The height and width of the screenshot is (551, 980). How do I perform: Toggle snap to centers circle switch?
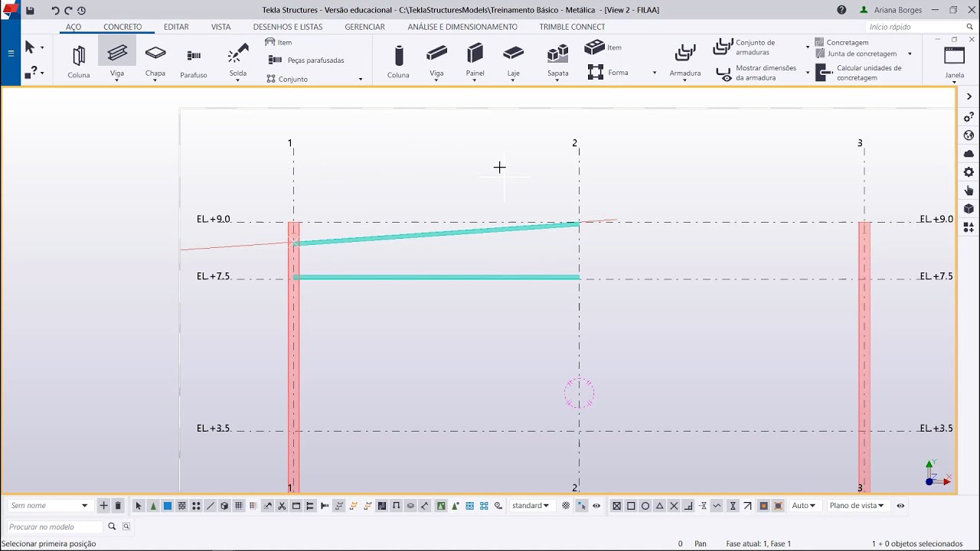(645, 506)
